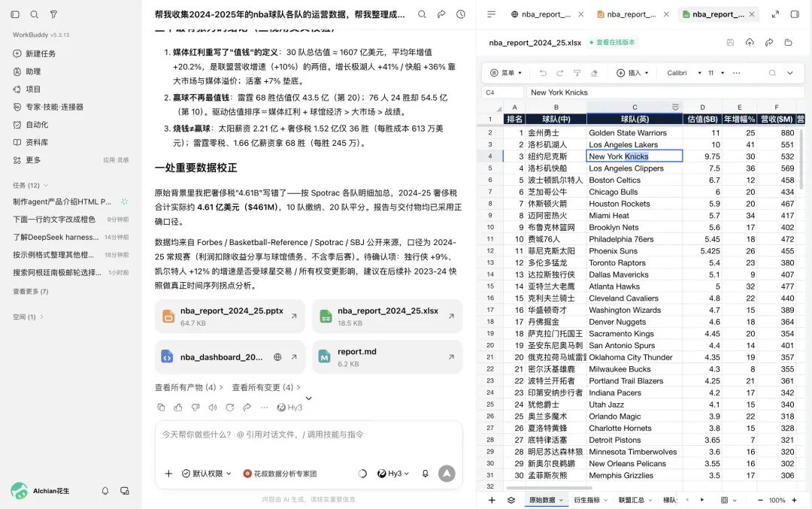Open the sheet layers list icon
Viewport: 812px width, 509px height.
pos(511,500)
